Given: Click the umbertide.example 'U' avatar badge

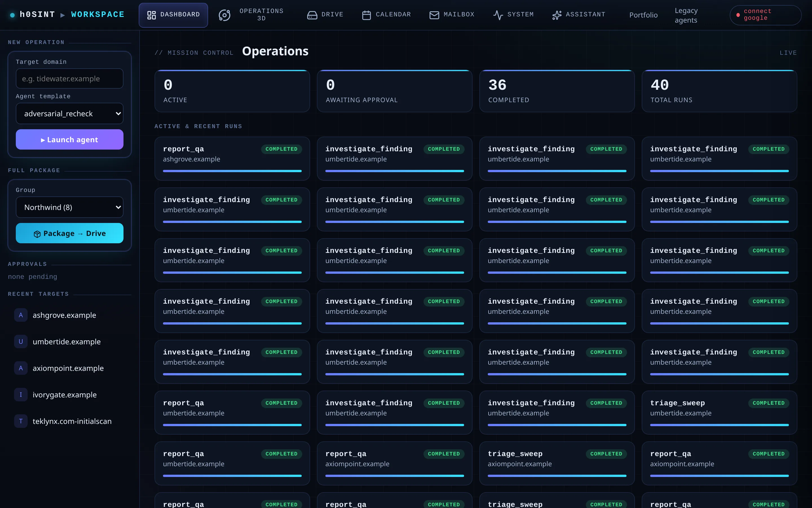Looking at the screenshot, I should [21, 341].
